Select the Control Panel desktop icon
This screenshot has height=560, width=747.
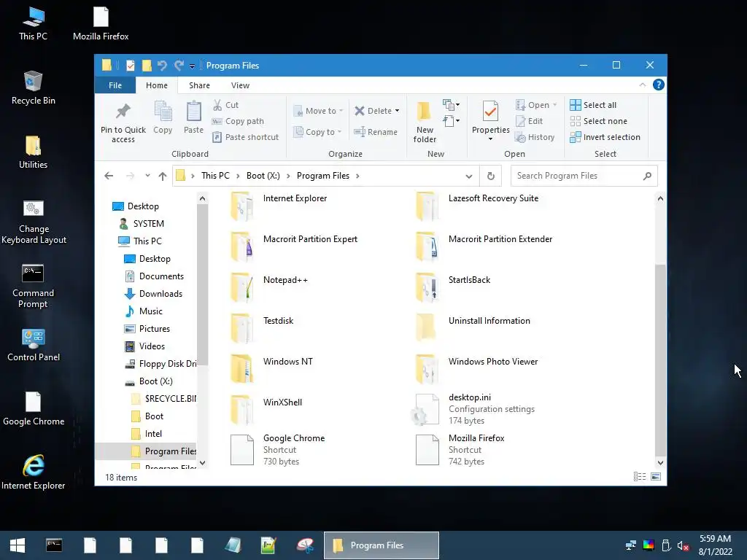pyautogui.click(x=34, y=345)
